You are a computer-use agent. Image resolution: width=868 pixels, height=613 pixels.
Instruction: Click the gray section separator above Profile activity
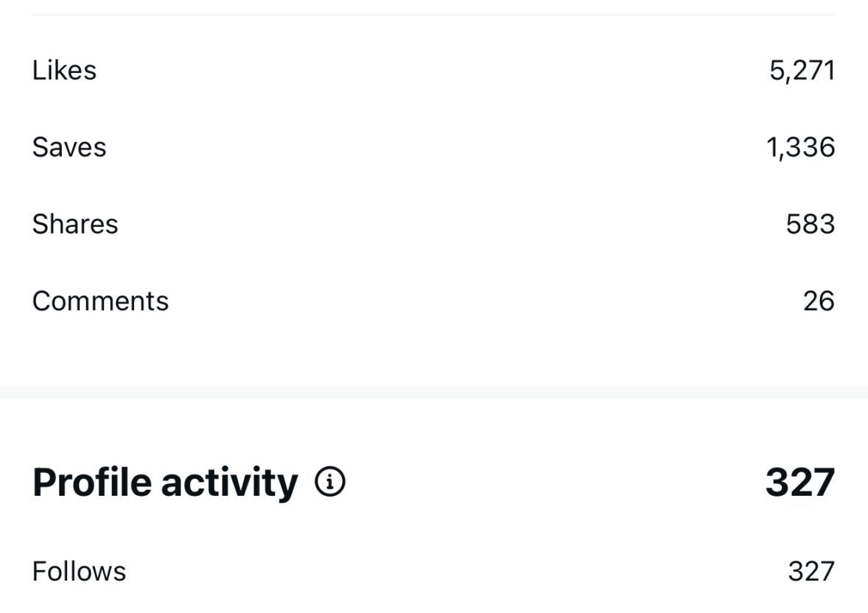pos(434,392)
